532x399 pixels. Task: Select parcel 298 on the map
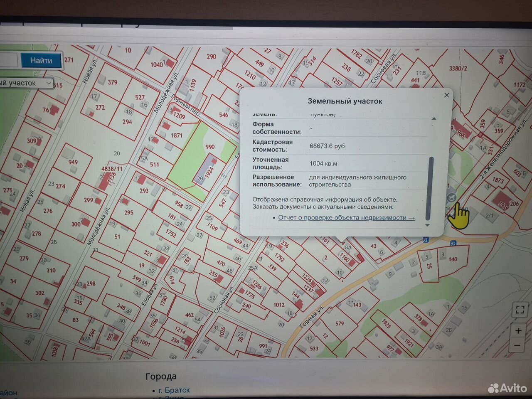point(91,283)
